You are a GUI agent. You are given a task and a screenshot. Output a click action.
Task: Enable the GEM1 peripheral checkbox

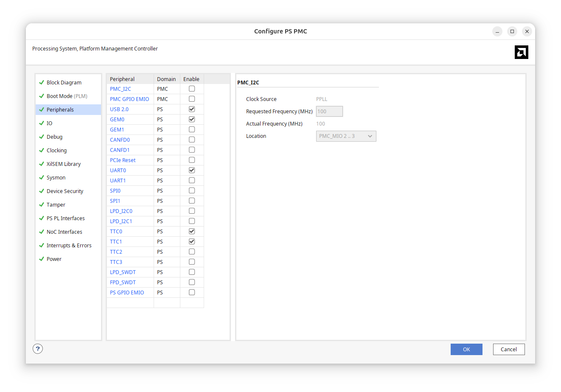coord(192,129)
